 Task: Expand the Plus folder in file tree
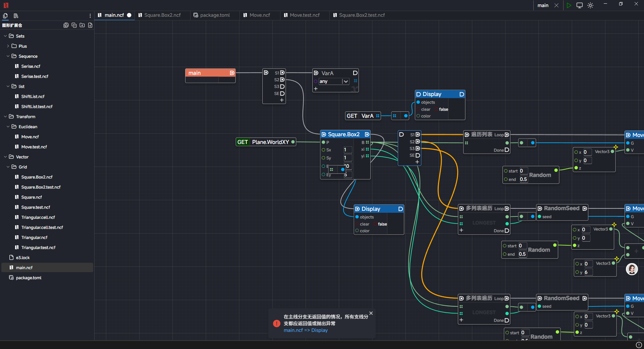point(8,46)
